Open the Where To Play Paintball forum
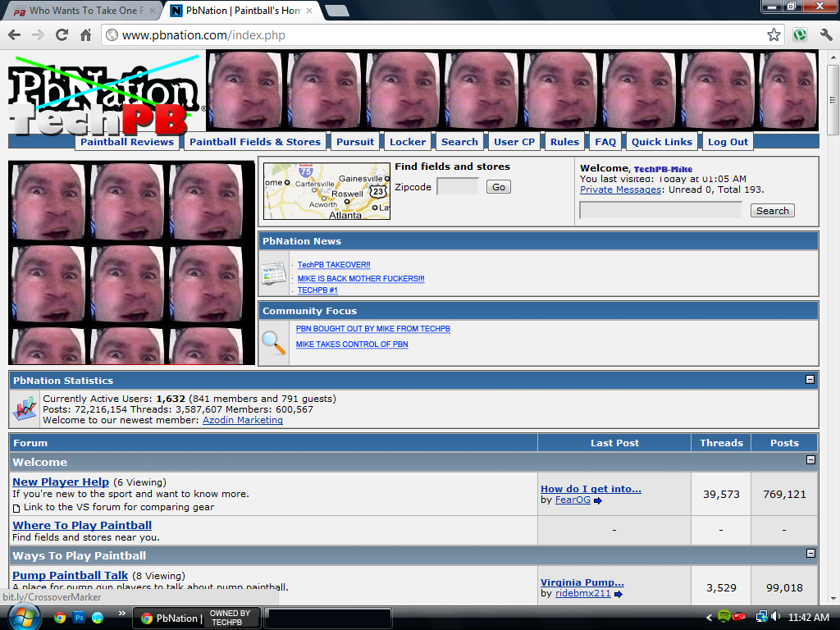840x630 pixels. coord(82,526)
